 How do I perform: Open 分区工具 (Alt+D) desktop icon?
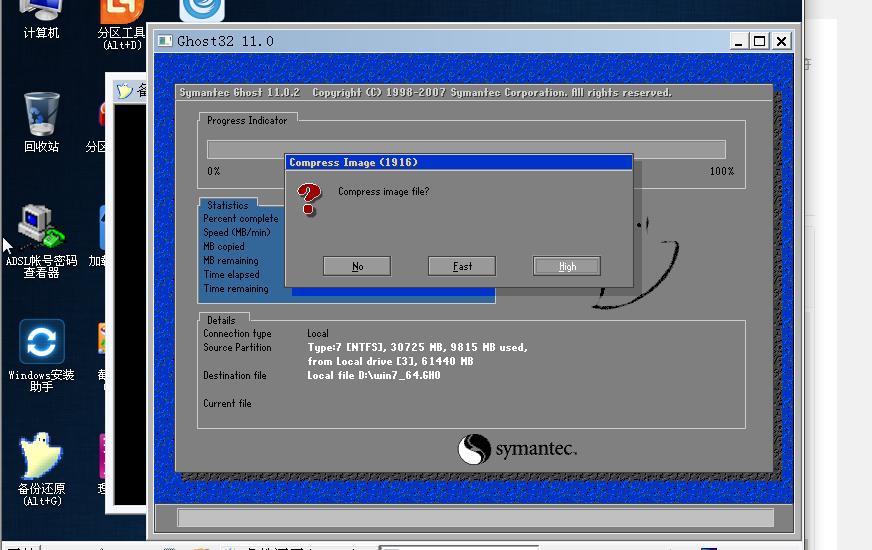[x=121, y=25]
